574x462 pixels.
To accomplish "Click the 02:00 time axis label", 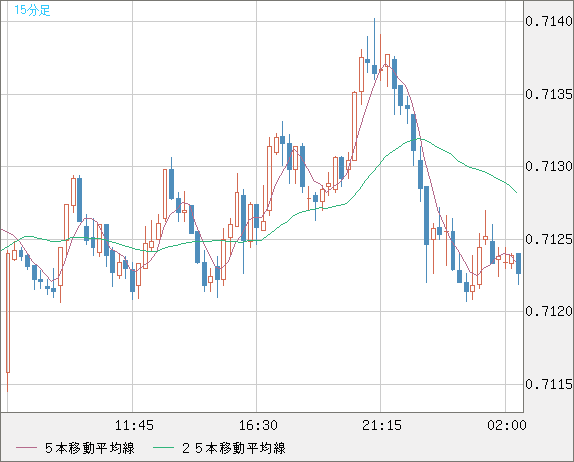I will click(x=507, y=425).
